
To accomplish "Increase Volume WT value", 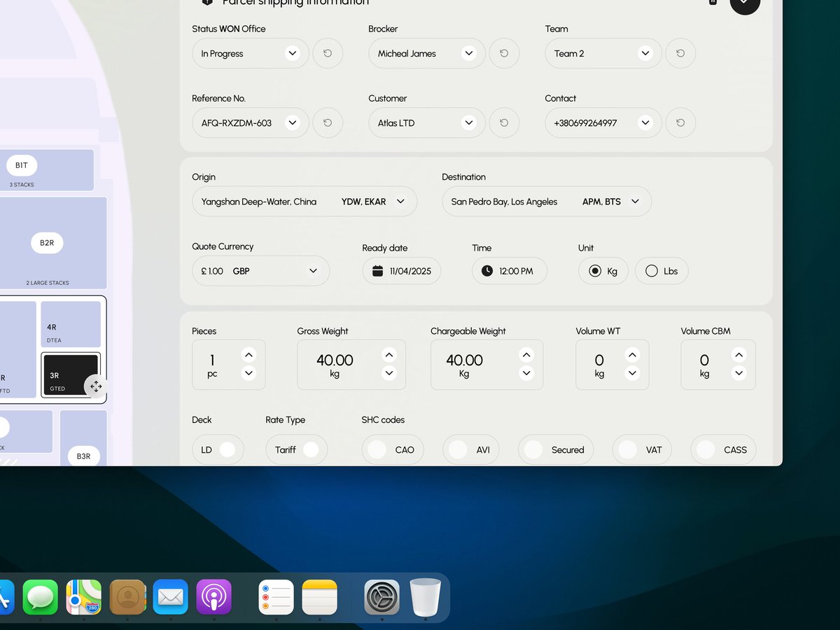I will point(632,355).
